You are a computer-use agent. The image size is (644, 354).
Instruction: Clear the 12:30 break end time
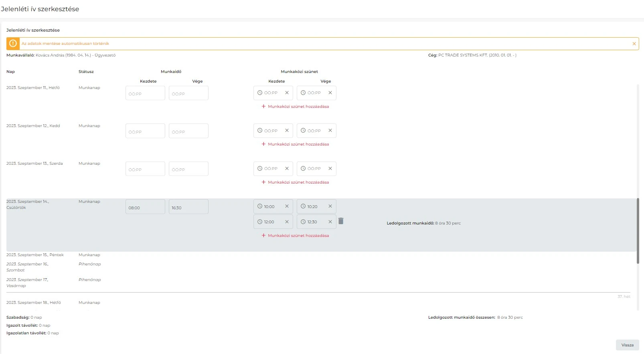click(x=330, y=222)
